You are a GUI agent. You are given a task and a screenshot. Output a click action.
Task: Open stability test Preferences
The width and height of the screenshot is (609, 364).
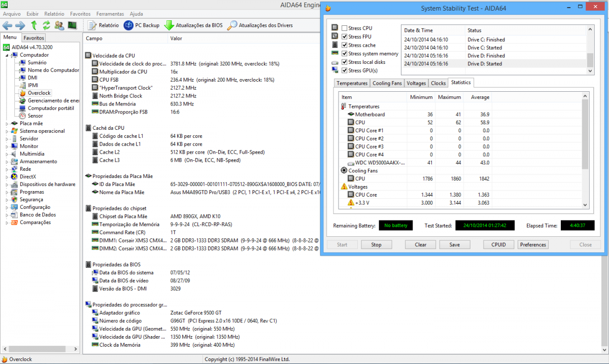coord(533,244)
